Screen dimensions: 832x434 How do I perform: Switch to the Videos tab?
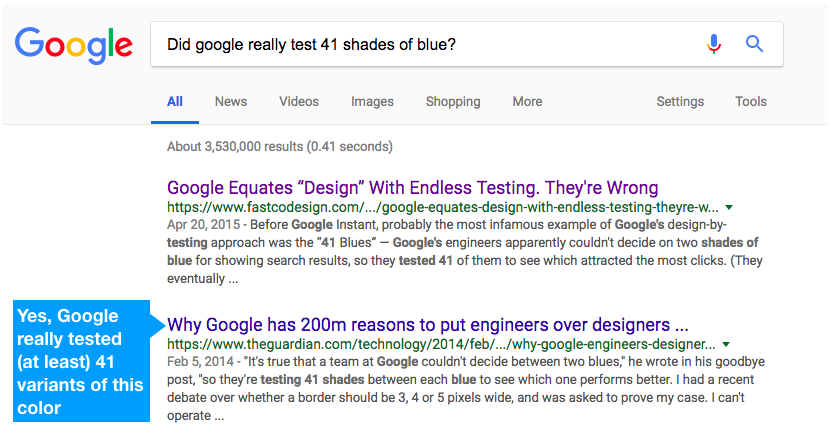click(x=299, y=101)
